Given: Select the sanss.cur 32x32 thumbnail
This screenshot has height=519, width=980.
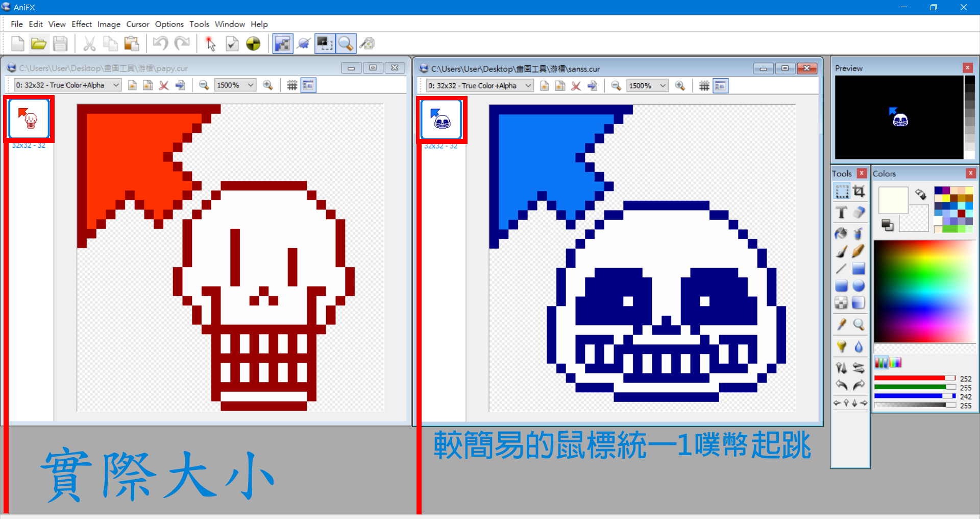Looking at the screenshot, I should (x=441, y=119).
